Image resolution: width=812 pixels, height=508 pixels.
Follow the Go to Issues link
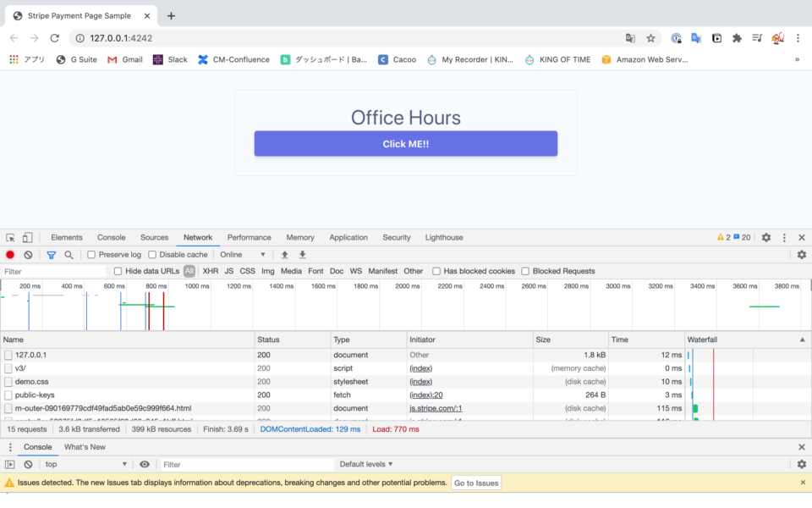476,483
